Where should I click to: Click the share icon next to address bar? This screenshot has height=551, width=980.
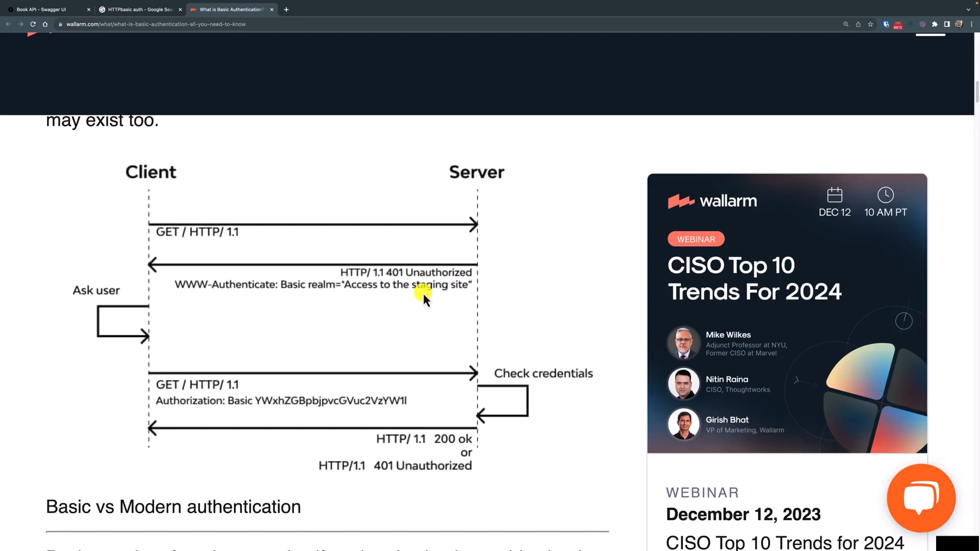point(858,24)
